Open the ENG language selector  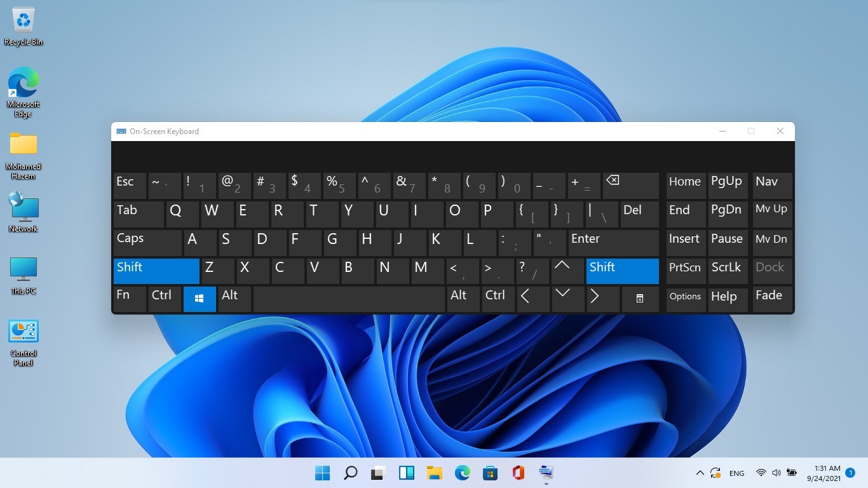736,473
